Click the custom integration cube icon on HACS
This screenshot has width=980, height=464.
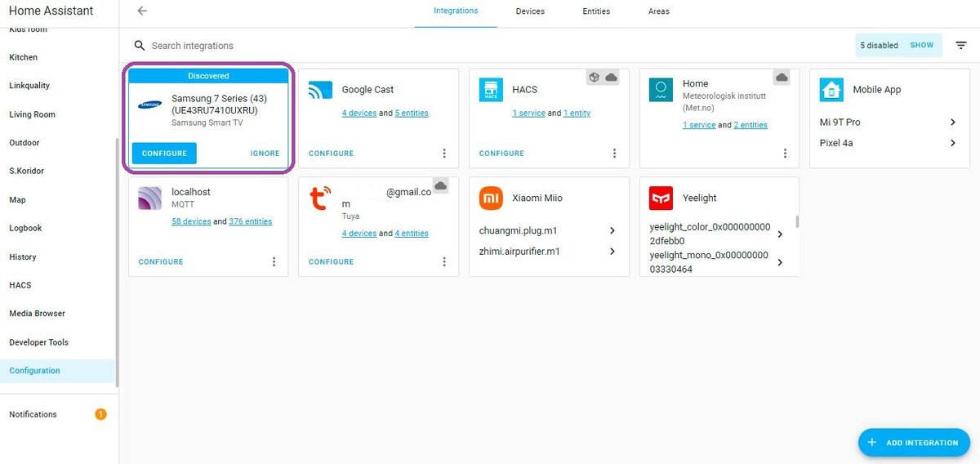(x=595, y=78)
